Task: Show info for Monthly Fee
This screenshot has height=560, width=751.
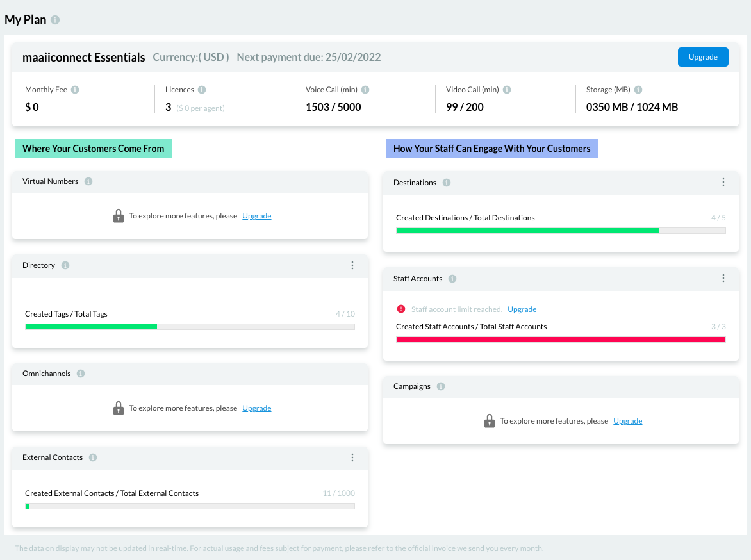Action: click(x=75, y=90)
